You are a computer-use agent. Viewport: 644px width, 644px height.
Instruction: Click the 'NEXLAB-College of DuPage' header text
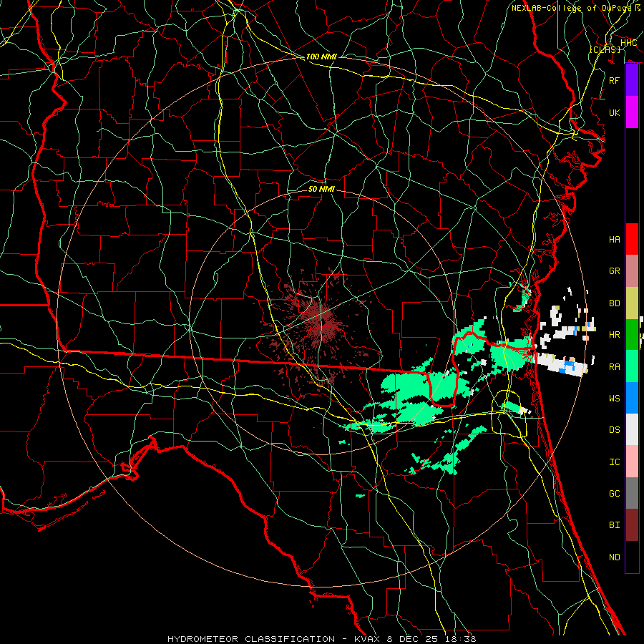click(571, 8)
